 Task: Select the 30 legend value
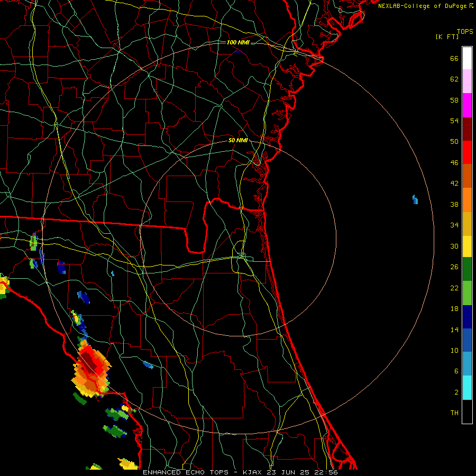pyautogui.click(x=454, y=246)
